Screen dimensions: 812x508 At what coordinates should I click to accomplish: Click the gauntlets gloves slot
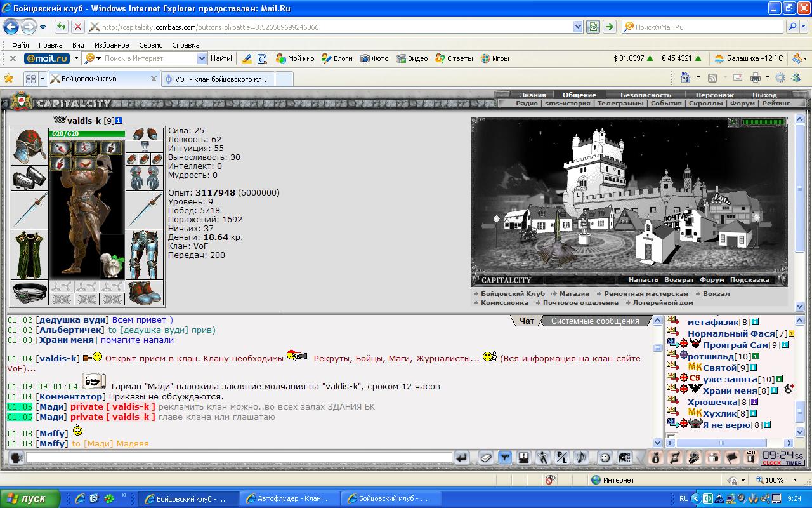point(145,178)
